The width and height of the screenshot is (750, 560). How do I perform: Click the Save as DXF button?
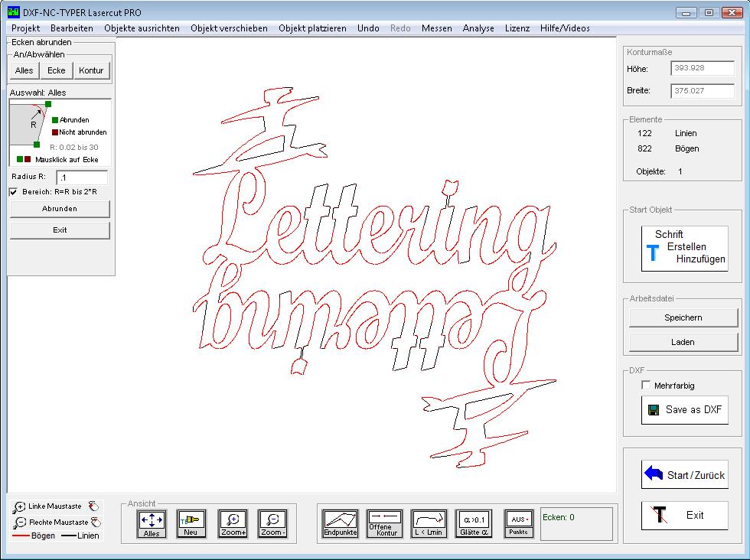click(x=684, y=410)
